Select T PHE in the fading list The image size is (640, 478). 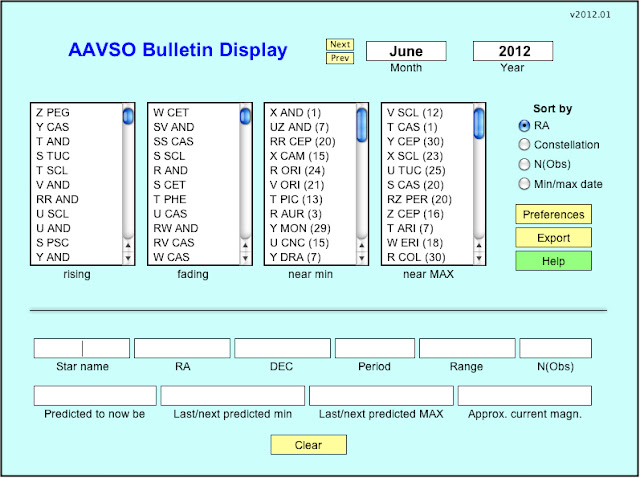click(169, 199)
